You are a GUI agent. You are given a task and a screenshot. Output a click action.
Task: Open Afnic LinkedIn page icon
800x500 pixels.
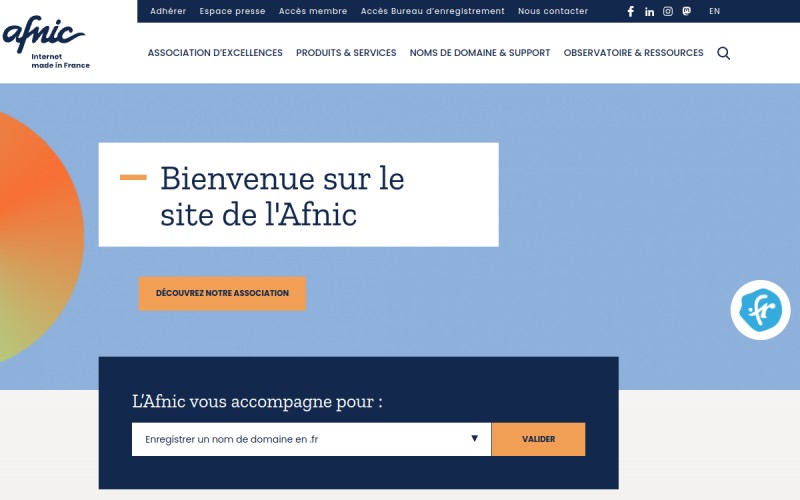pyautogui.click(x=649, y=11)
